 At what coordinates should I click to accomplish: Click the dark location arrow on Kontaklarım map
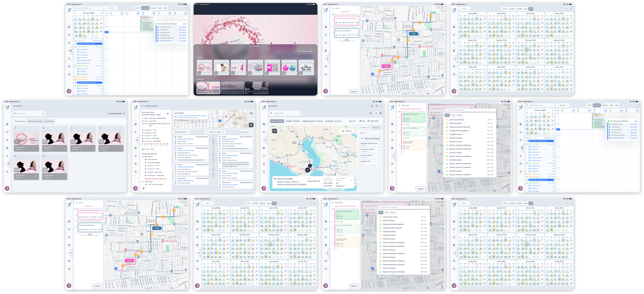click(x=275, y=131)
